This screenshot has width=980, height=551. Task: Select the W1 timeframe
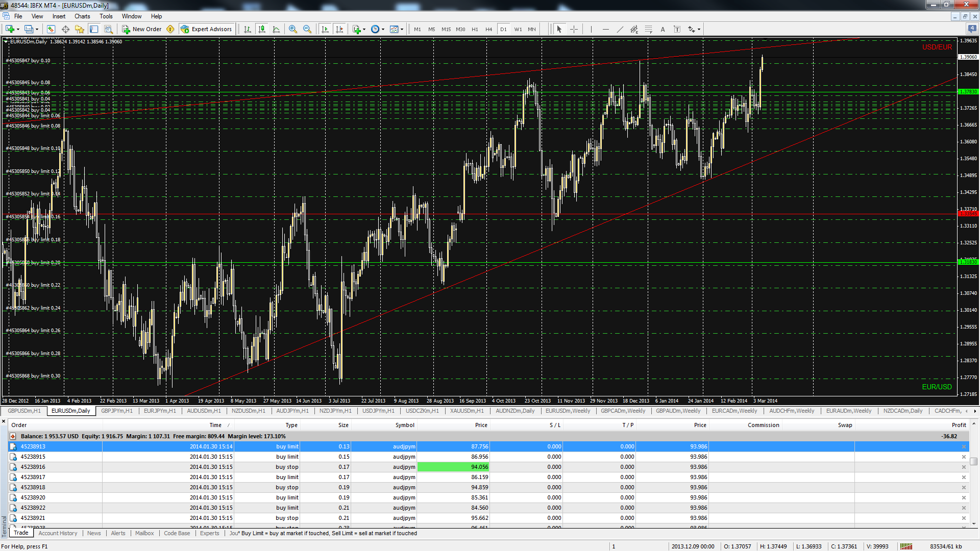[518, 29]
